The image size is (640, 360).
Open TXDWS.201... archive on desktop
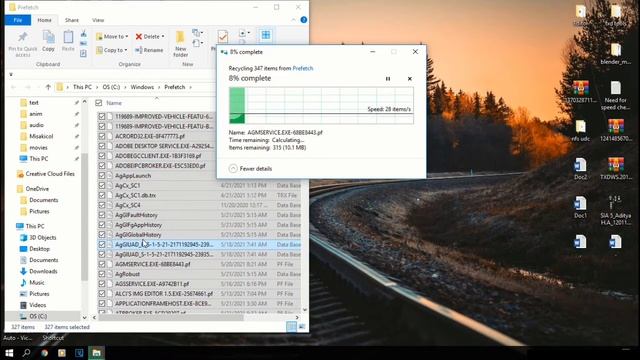tap(616, 168)
